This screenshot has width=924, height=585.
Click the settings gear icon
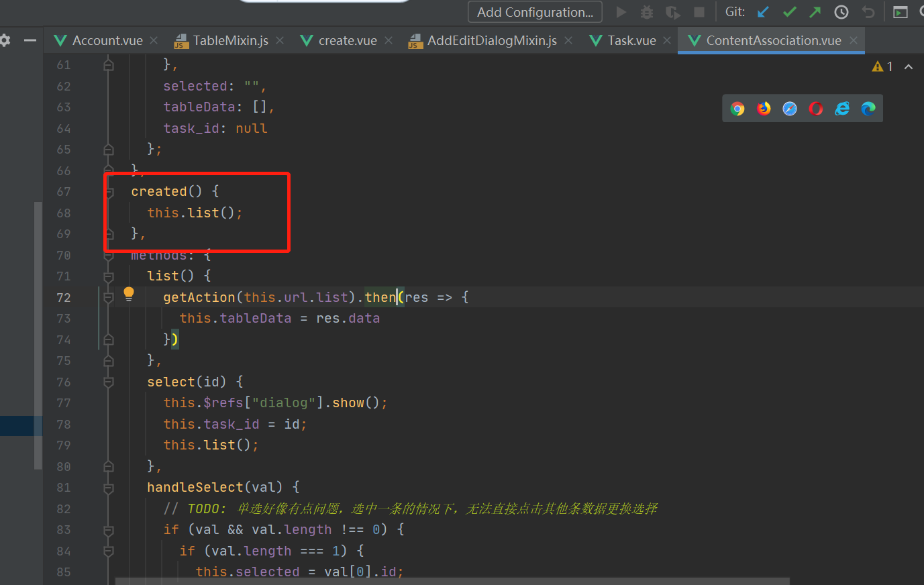click(5, 40)
